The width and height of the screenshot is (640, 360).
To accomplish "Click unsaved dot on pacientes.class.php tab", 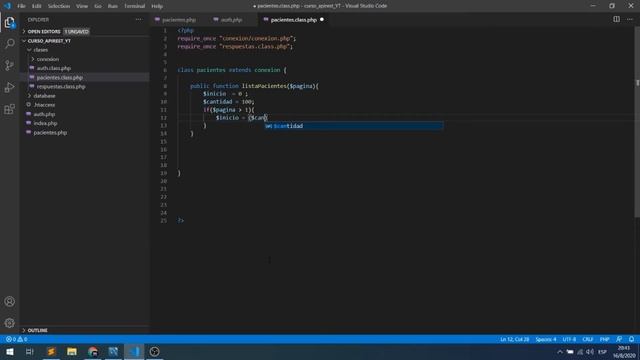I will point(322,20).
